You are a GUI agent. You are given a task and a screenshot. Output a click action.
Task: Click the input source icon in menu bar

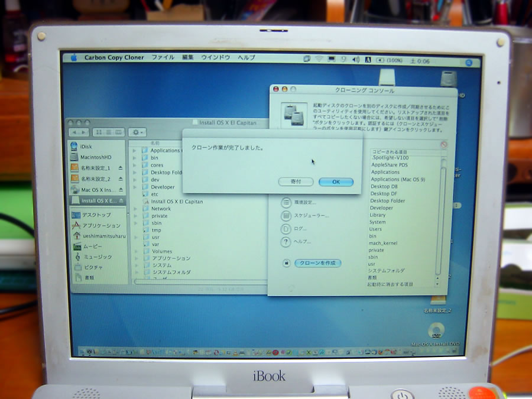pyautogui.click(x=368, y=60)
